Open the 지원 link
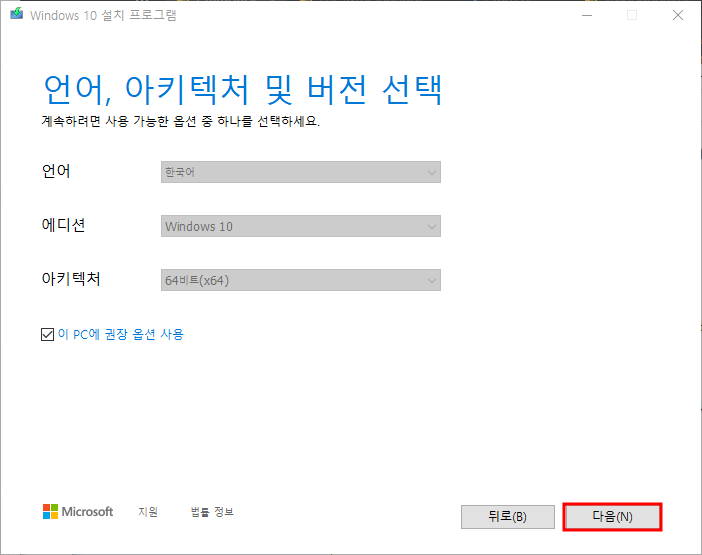Viewport: 702px width, 555px height. coord(148,512)
